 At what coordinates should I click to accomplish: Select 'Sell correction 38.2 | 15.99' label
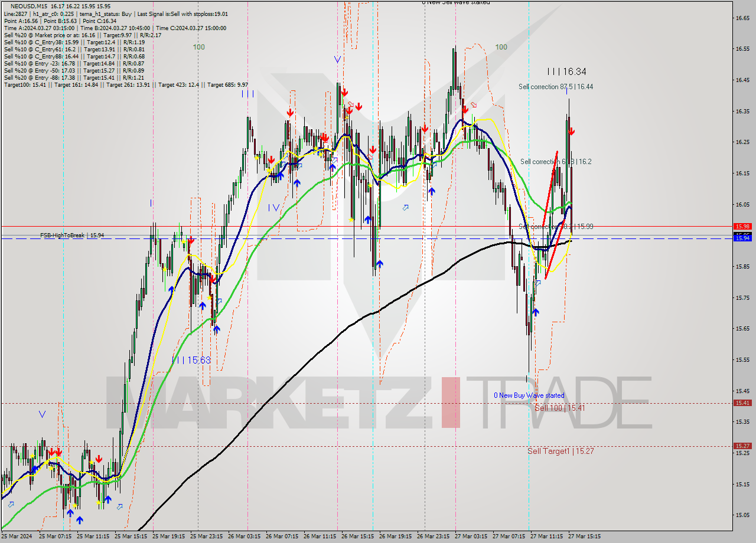(556, 226)
